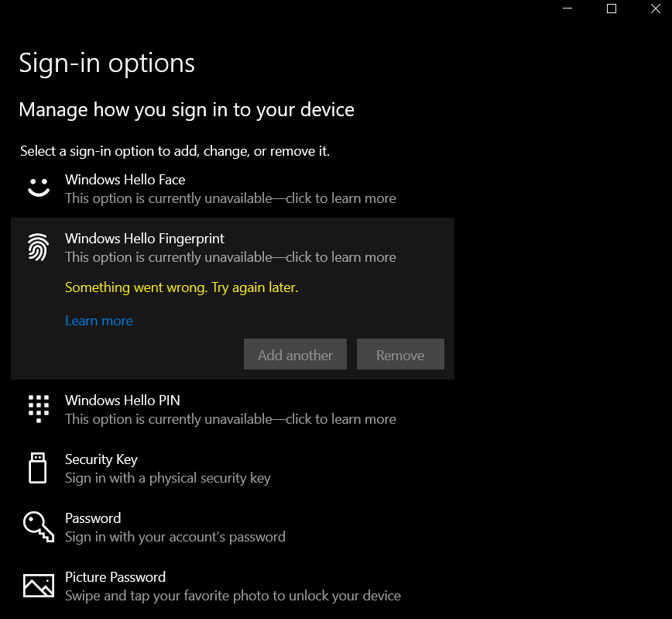The height and width of the screenshot is (619, 672).
Task: Click "Swipe and tap your favorite photo" text
Action: 167,596
